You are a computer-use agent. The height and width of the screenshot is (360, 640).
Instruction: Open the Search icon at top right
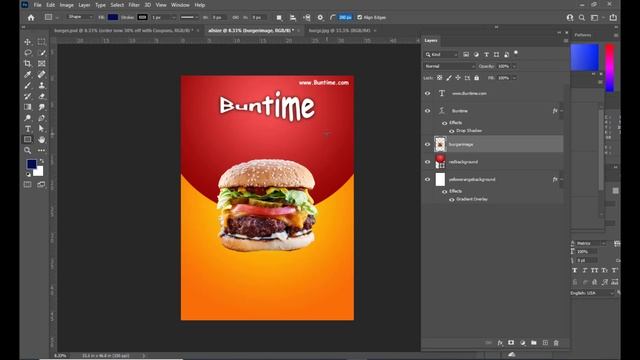(582, 18)
